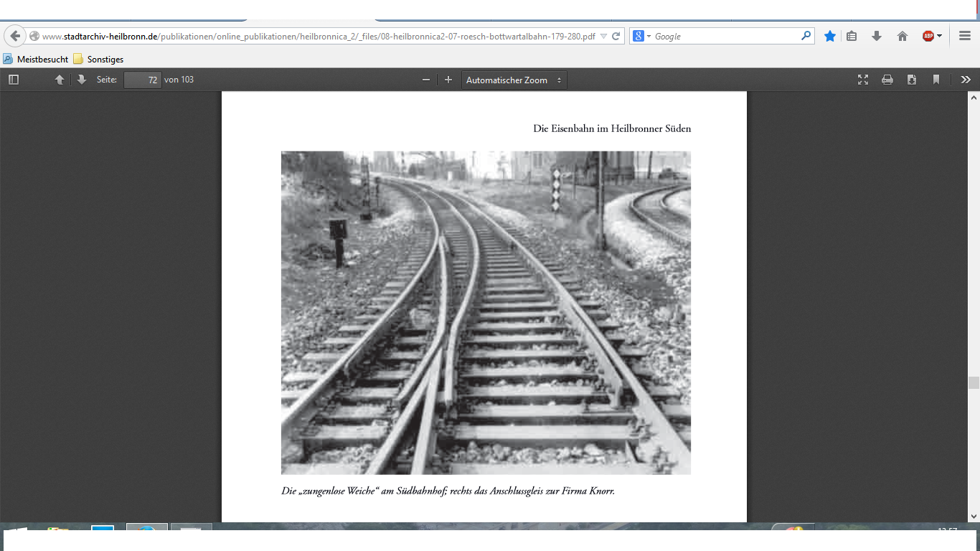Viewport: 980px width, 551px height.
Task: Zoom in the PDF with plus
Action: click(448, 80)
